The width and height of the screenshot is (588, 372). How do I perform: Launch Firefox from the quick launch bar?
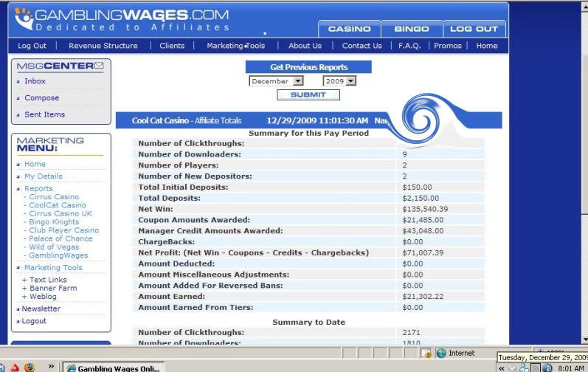(x=30, y=367)
